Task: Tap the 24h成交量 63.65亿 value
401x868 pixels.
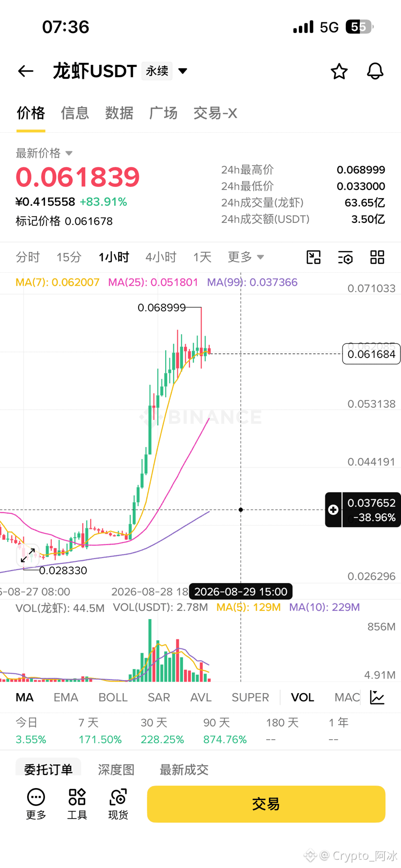Action: coord(365,203)
